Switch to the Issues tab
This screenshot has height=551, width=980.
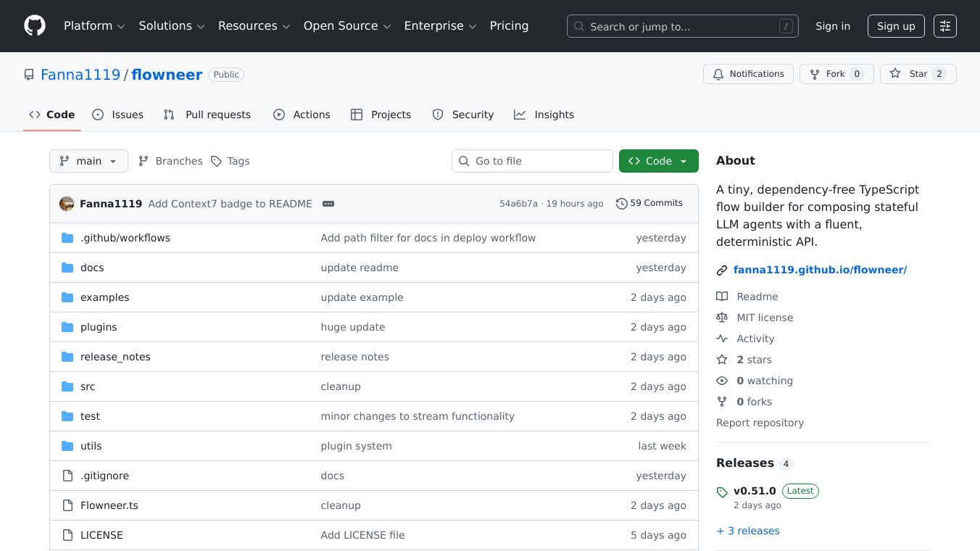pyautogui.click(x=118, y=115)
